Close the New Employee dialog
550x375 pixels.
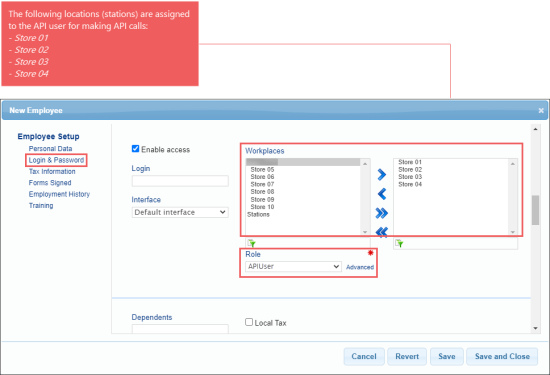click(x=541, y=111)
